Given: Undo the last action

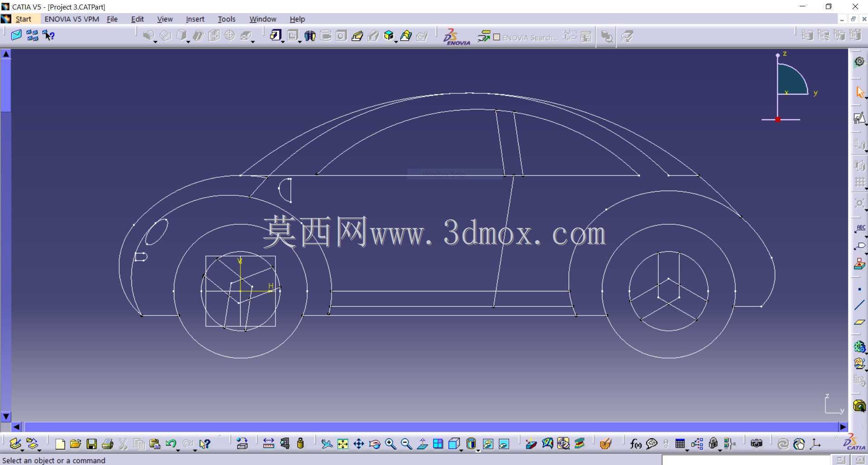Looking at the screenshot, I should pos(170,444).
